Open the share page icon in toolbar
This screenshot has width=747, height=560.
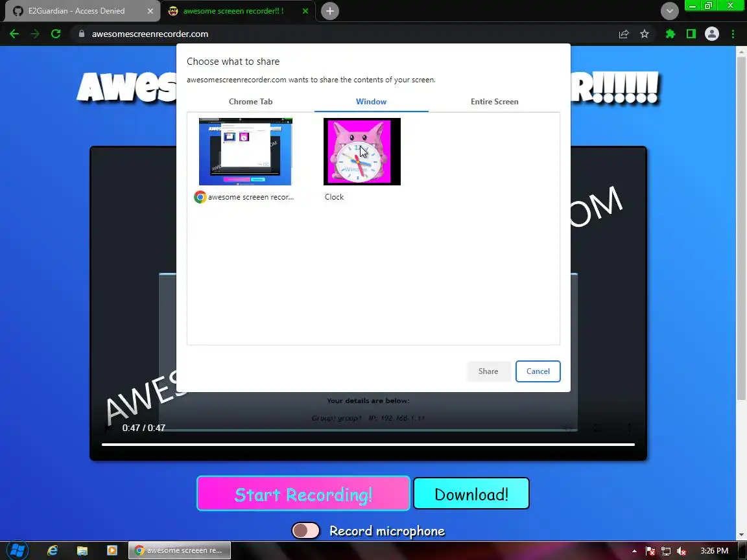click(624, 34)
